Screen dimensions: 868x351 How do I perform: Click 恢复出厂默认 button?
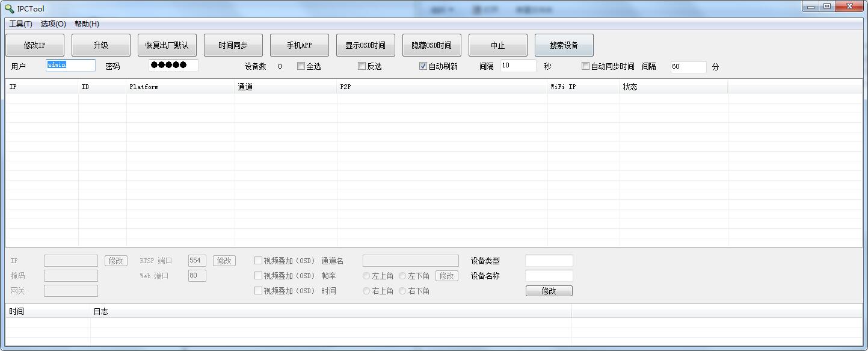coord(167,45)
